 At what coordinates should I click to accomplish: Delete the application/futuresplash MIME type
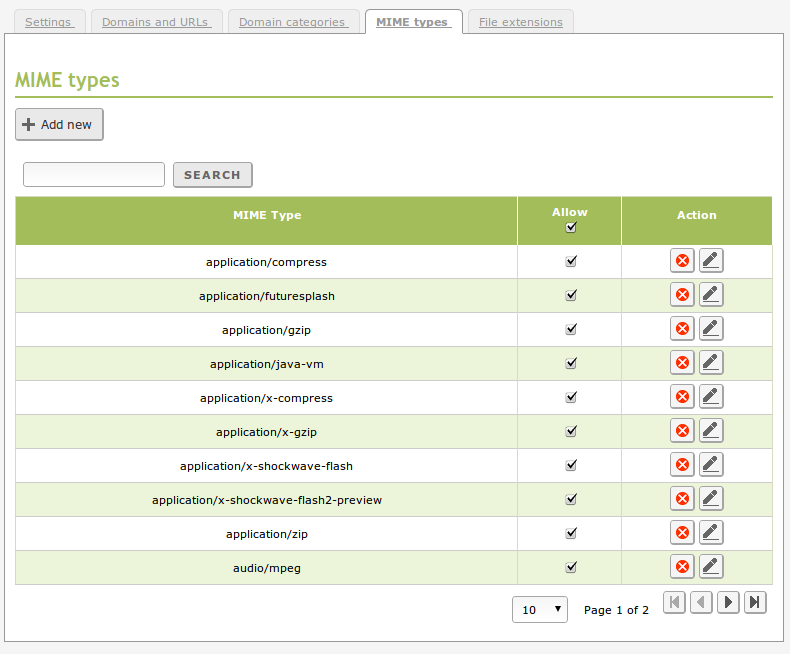[682, 294]
